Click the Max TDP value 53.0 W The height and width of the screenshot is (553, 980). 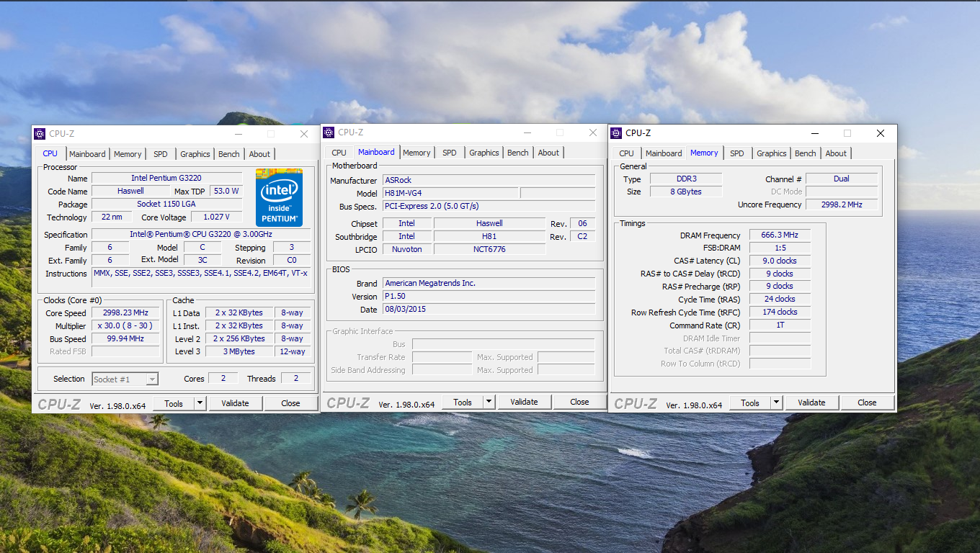[x=226, y=191]
